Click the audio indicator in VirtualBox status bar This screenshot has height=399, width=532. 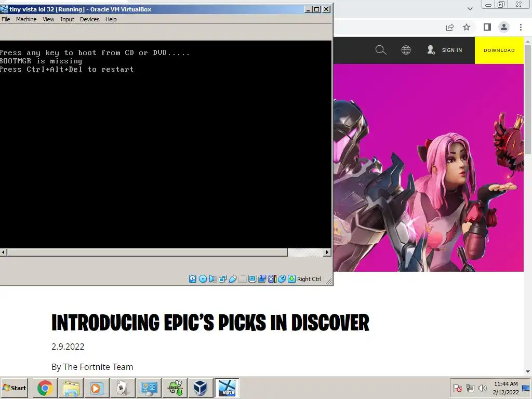(x=212, y=279)
